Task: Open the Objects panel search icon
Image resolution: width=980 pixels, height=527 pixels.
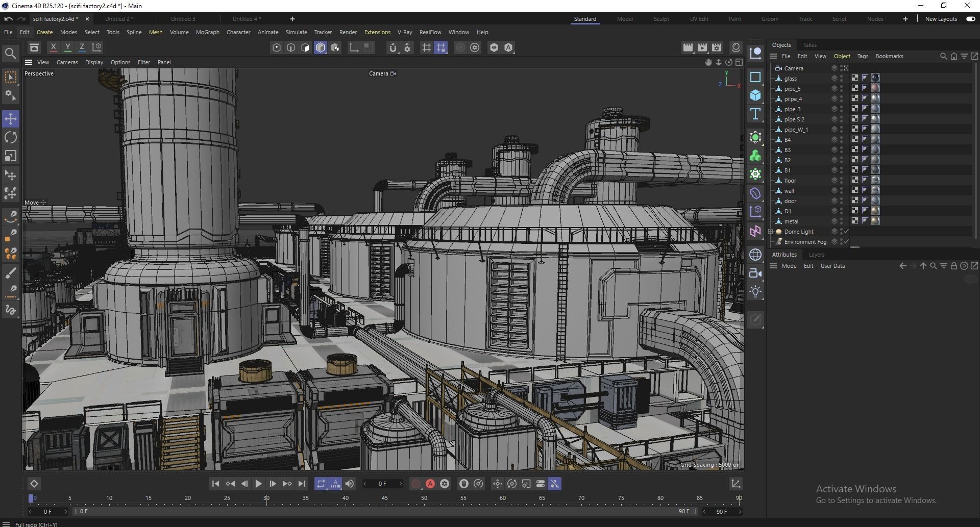Action: click(x=943, y=56)
